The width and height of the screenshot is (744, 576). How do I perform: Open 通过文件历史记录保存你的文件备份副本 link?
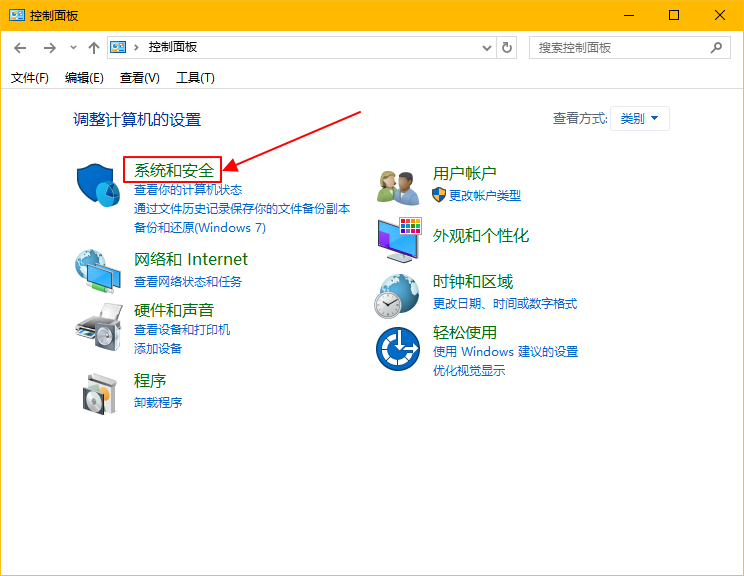pos(242,209)
